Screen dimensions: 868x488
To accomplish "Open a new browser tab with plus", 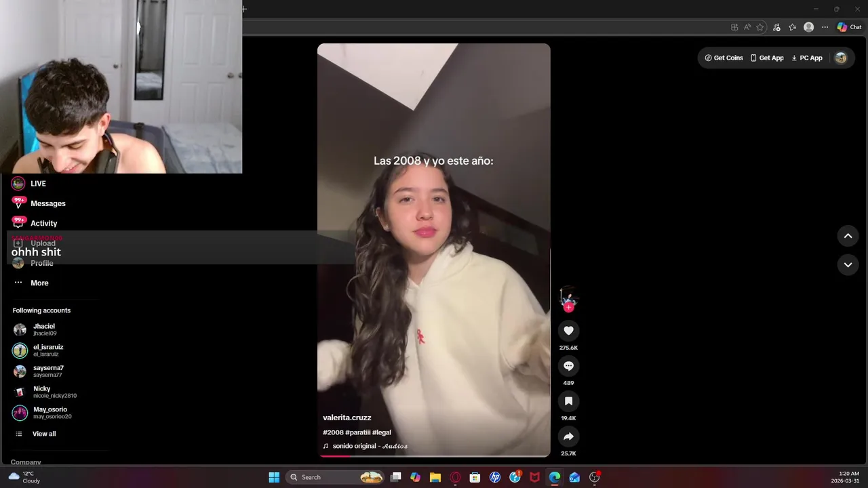I will pyautogui.click(x=244, y=9).
